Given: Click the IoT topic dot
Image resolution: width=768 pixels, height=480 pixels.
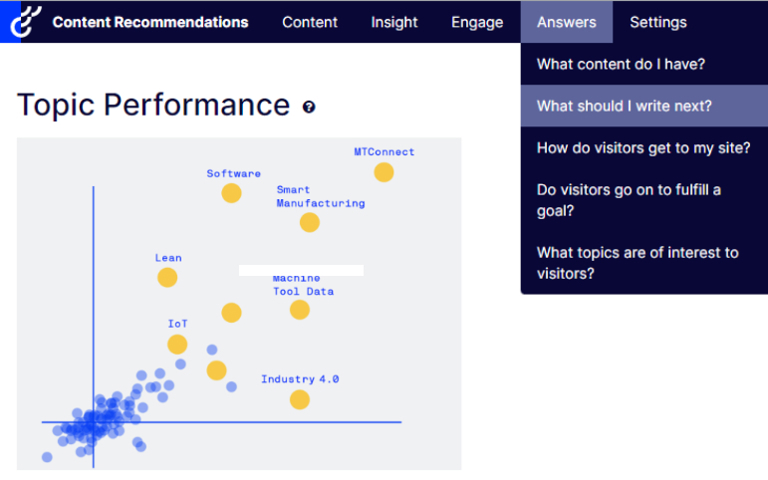Looking at the screenshot, I should click(x=177, y=344).
